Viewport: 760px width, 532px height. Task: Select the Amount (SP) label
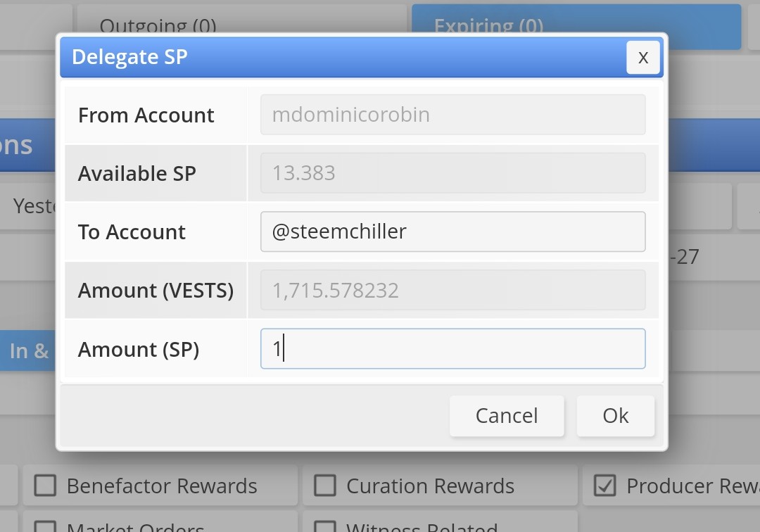pyautogui.click(x=139, y=349)
